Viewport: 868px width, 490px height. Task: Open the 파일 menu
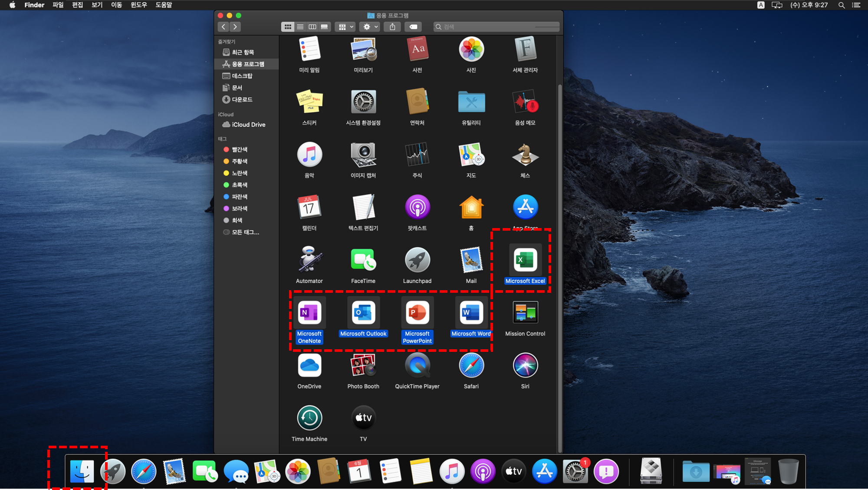pos(58,5)
